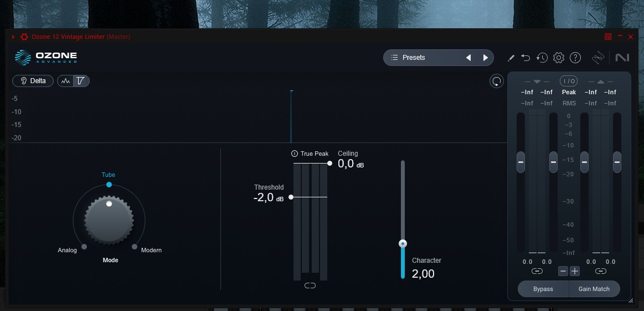Screen dimensions: 644x311
Task: Select Peak meter readout label
Action: coord(569,92)
